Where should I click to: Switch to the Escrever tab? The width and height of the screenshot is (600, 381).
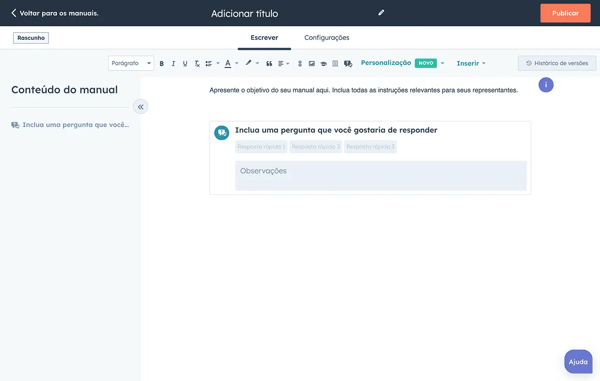click(264, 37)
